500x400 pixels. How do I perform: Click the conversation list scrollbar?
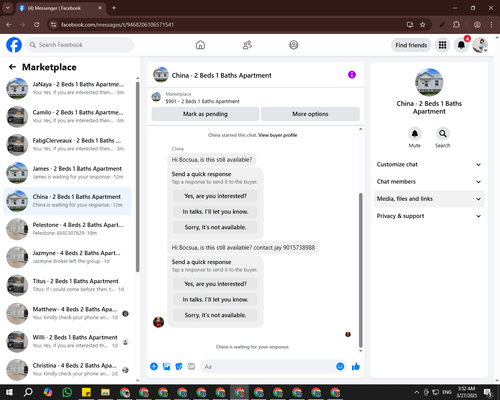tap(137, 177)
